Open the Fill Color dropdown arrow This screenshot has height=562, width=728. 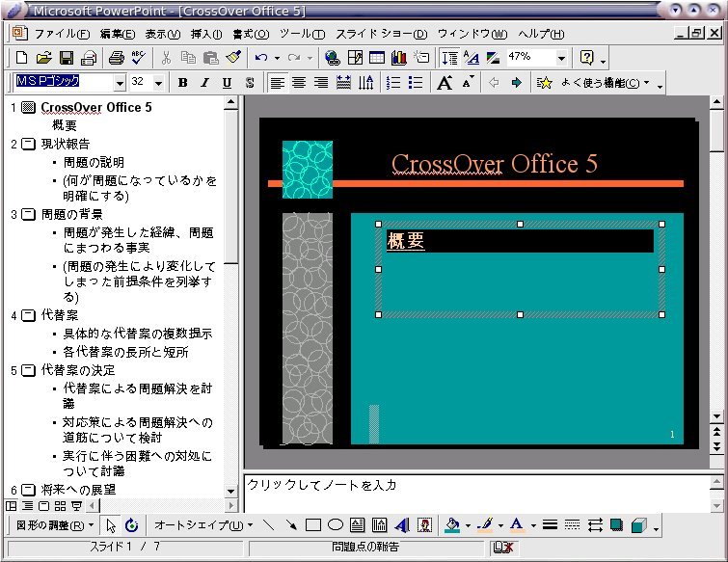(468, 525)
